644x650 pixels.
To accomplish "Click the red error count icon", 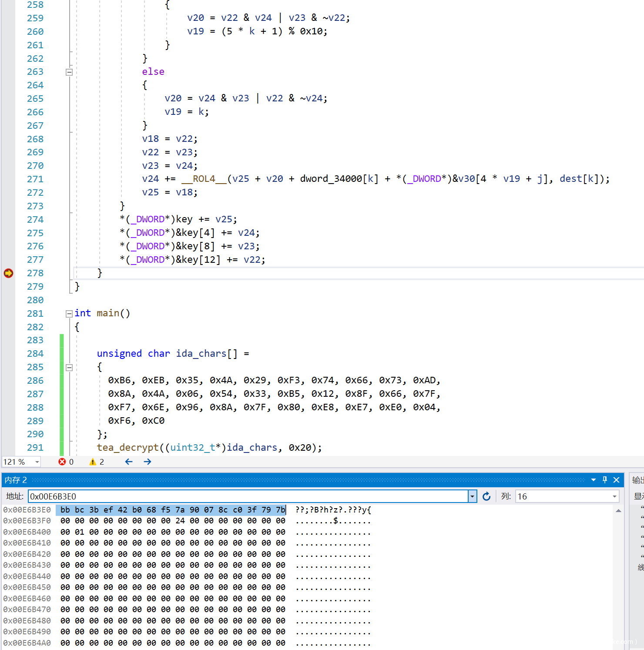I will point(62,462).
